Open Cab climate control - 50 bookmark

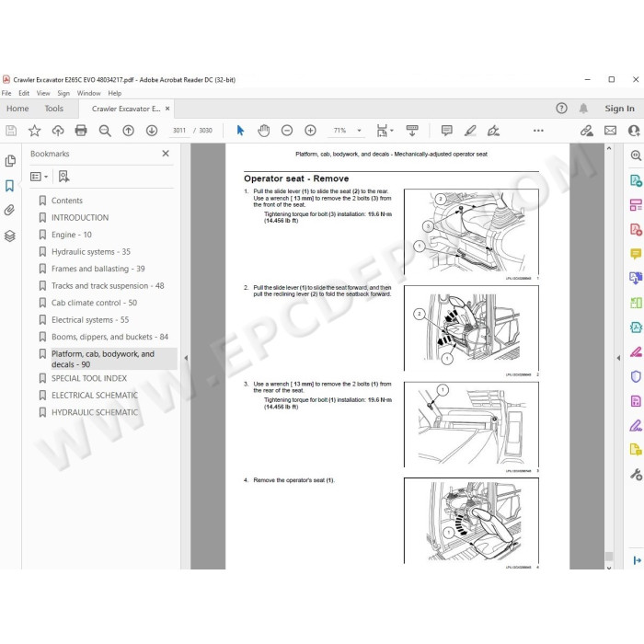[x=94, y=303]
